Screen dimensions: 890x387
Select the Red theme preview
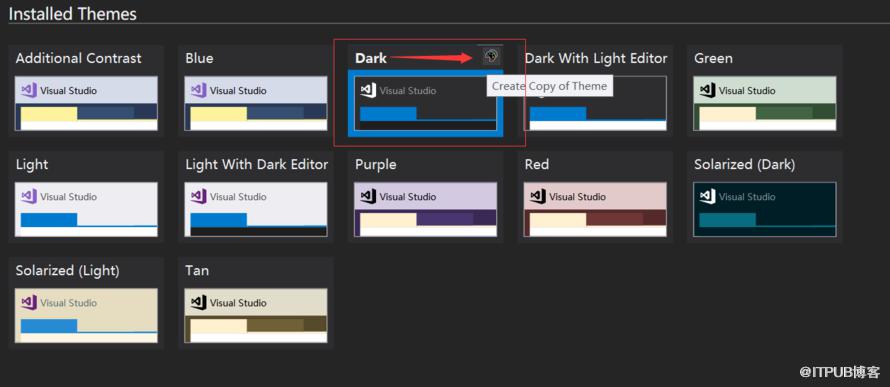click(x=595, y=209)
